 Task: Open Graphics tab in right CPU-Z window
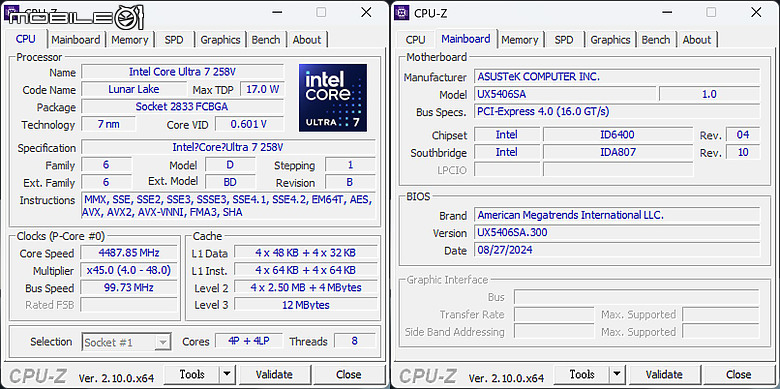610,40
